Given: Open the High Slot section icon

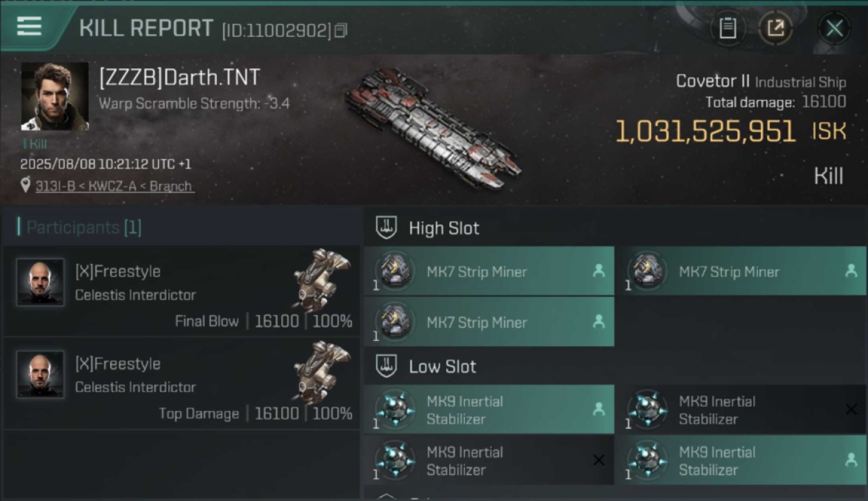Looking at the screenshot, I should coord(387,227).
